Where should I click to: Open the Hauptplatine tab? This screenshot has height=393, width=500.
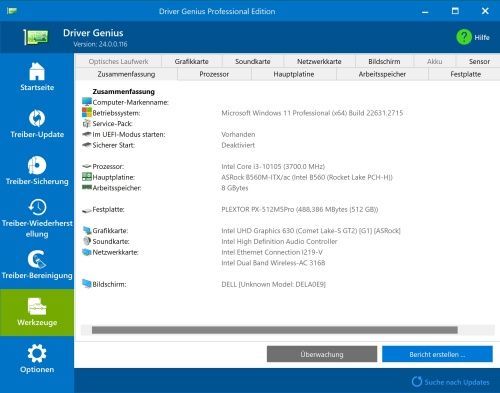point(294,74)
